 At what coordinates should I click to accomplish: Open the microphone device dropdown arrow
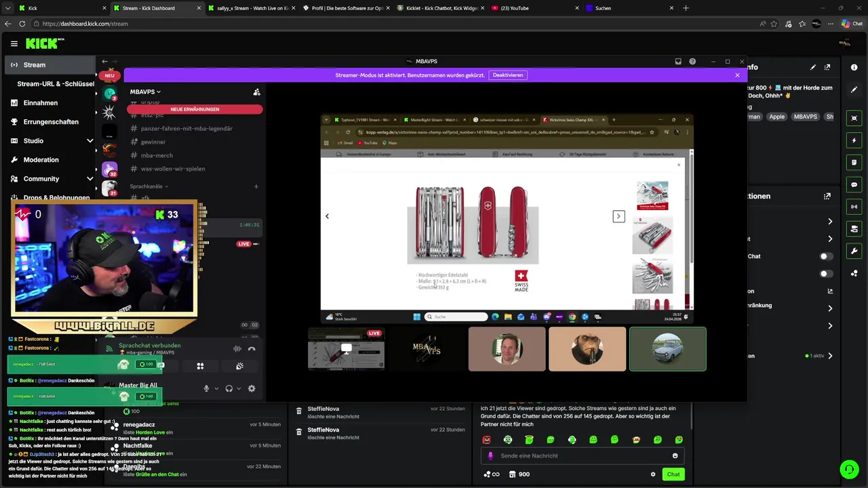point(216,389)
